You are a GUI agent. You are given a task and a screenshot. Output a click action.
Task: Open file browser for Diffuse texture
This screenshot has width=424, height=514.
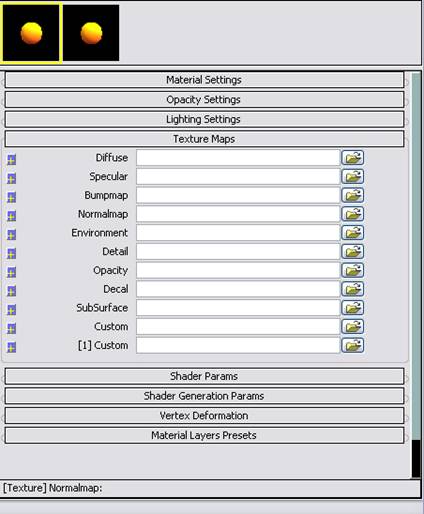[353, 158]
